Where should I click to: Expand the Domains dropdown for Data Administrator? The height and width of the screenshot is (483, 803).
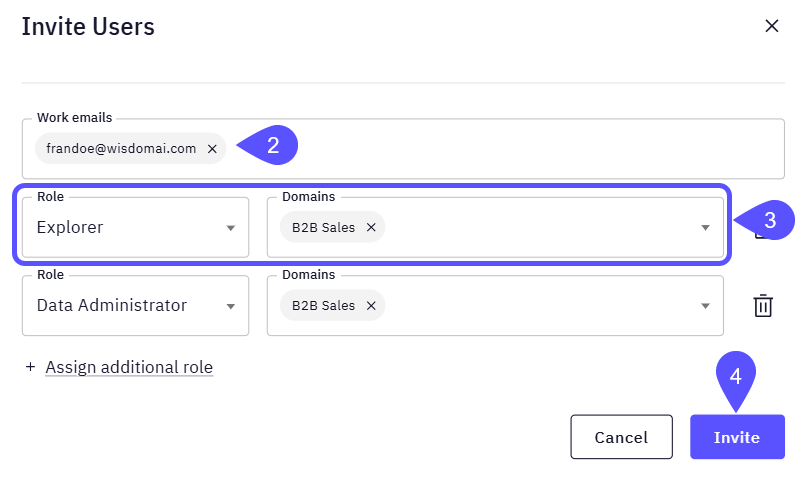tap(706, 305)
